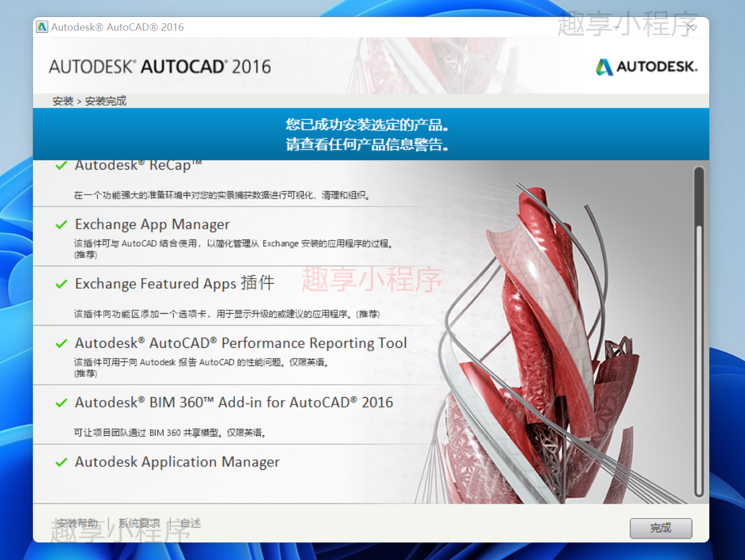Click the 请查看任何产品信息警告 banner line
Screen dimensions: 745x560
click(367, 145)
